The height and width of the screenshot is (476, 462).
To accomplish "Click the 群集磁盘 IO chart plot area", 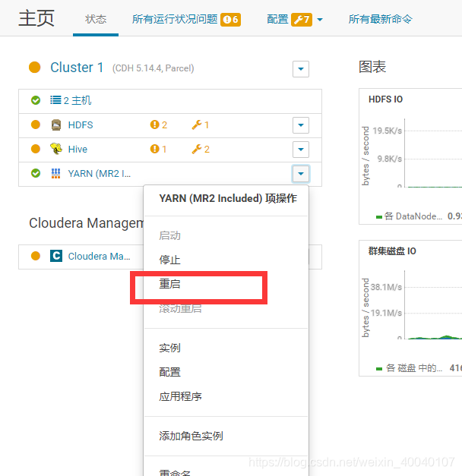I will tap(433, 304).
